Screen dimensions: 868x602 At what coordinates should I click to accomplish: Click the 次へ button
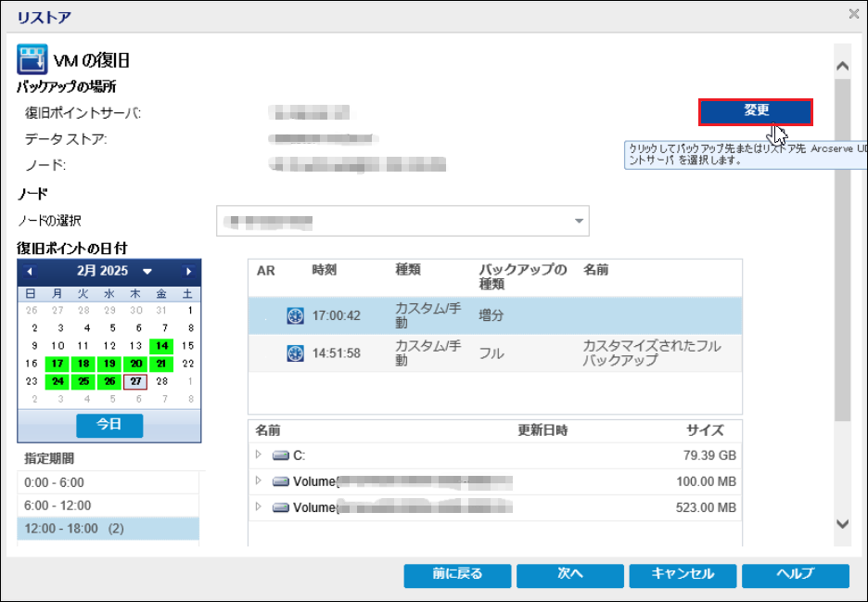(570, 575)
